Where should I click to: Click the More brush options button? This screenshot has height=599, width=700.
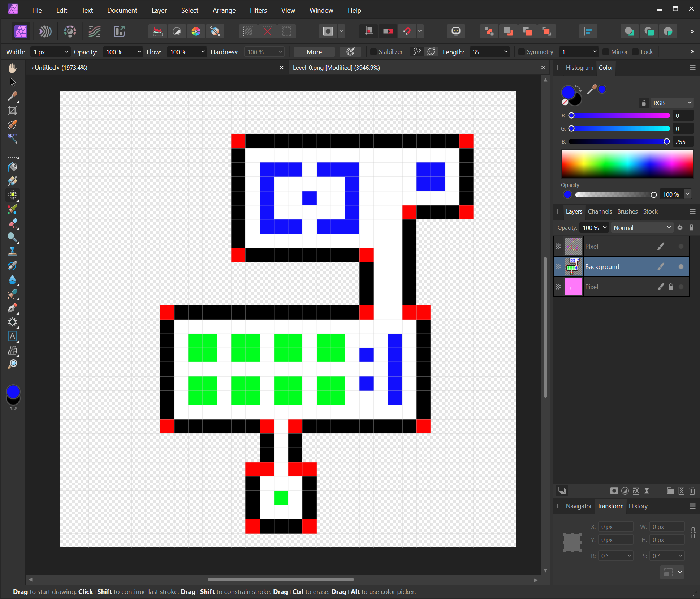pos(313,52)
